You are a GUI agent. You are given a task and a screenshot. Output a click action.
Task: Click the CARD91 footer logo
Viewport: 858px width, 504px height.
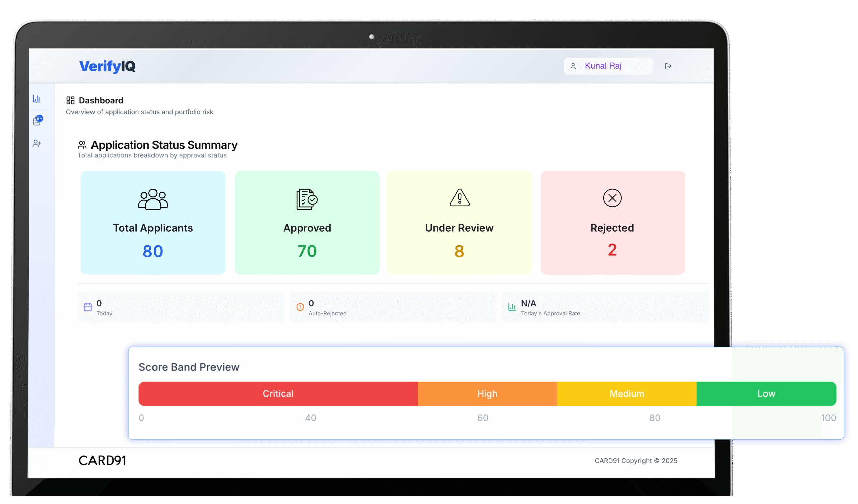pyautogui.click(x=102, y=461)
